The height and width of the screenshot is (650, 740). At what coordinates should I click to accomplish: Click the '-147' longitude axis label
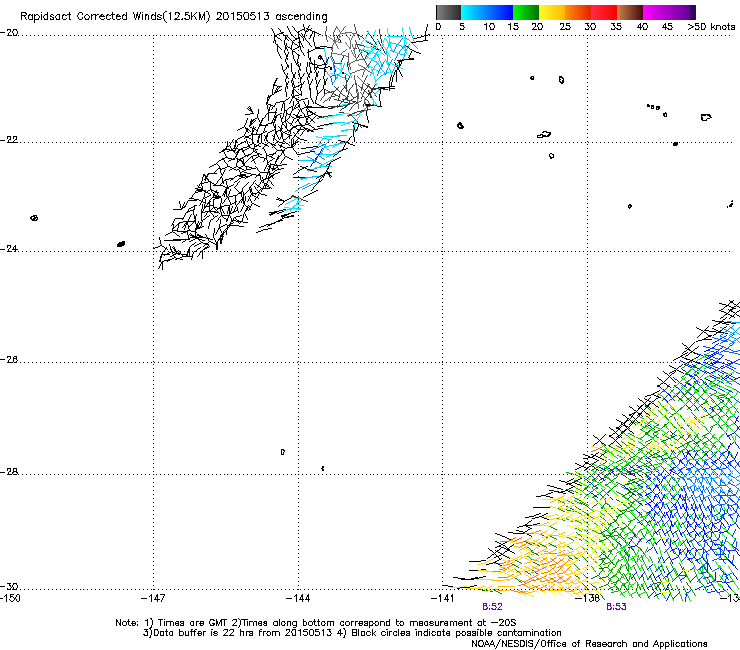click(x=153, y=599)
